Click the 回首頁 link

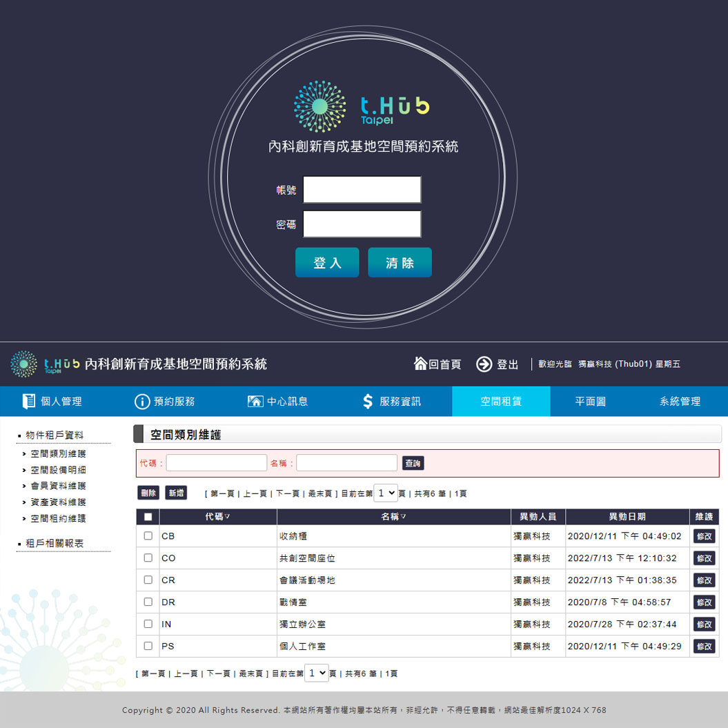444,364
